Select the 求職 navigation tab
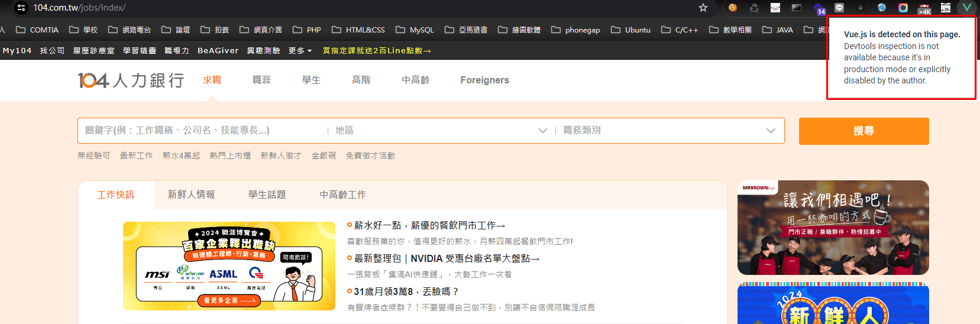 pos(212,80)
